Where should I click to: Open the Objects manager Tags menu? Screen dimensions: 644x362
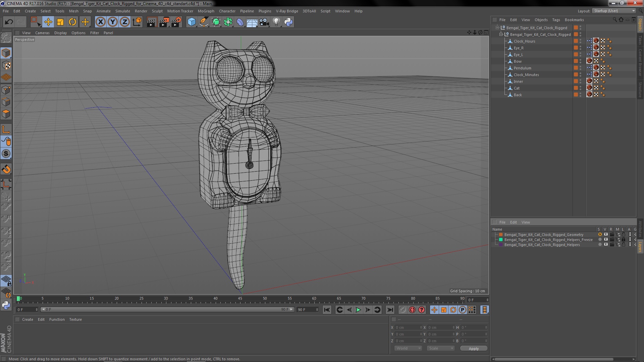(x=556, y=20)
